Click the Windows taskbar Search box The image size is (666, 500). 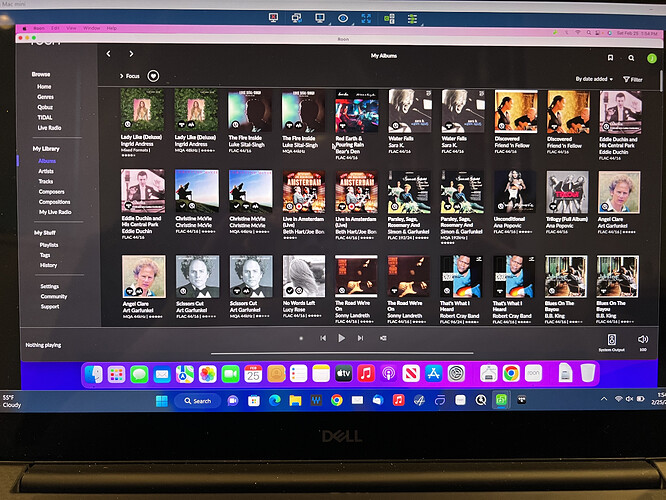[x=198, y=401]
